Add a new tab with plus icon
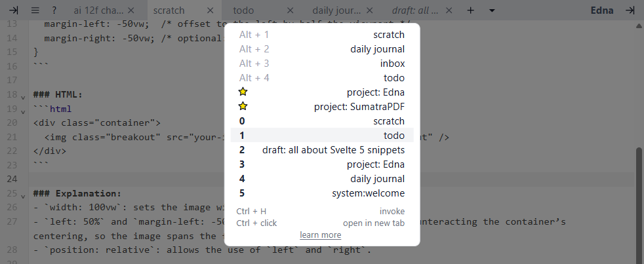Image resolution: width=644 pixels, height=264 pixels. click(x=471, y=10)
